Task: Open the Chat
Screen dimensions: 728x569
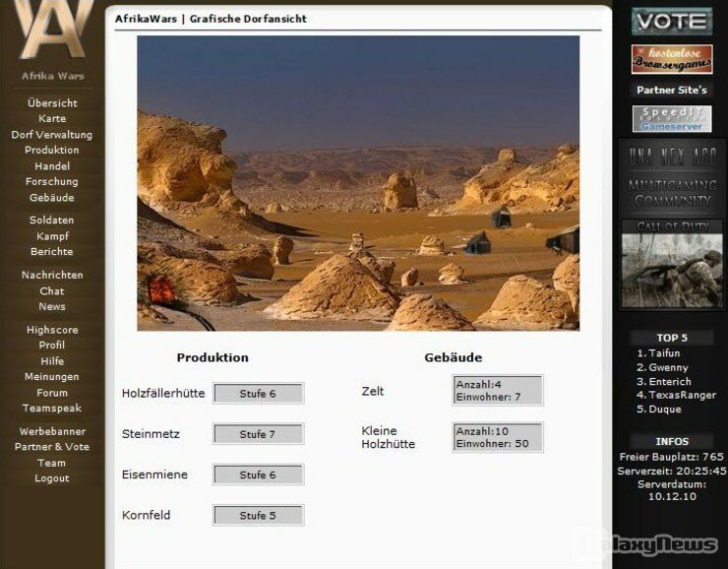Action: [51, 290]
